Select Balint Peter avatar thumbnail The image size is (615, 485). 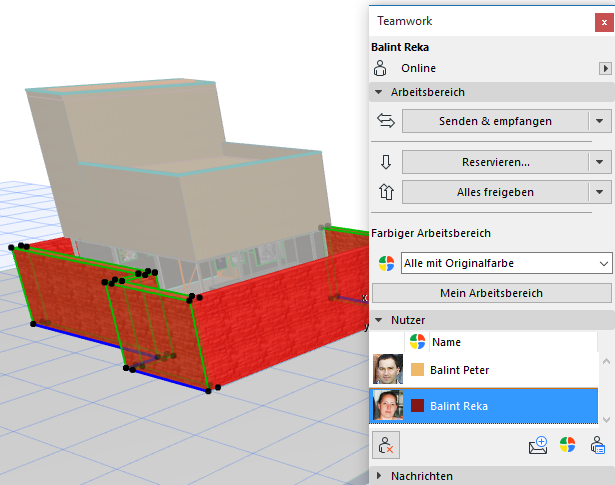(x=388, y=369)
